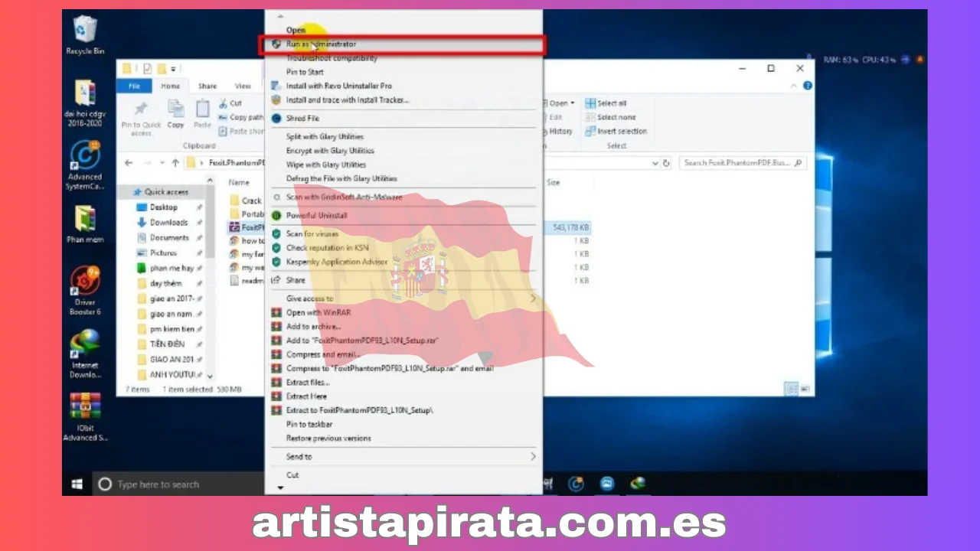Image resolution: width=980 pixels, height=551 pixels.
Task: Click the Copy path ribbon command
Action: pyautogui.click(x=241, y=117)
